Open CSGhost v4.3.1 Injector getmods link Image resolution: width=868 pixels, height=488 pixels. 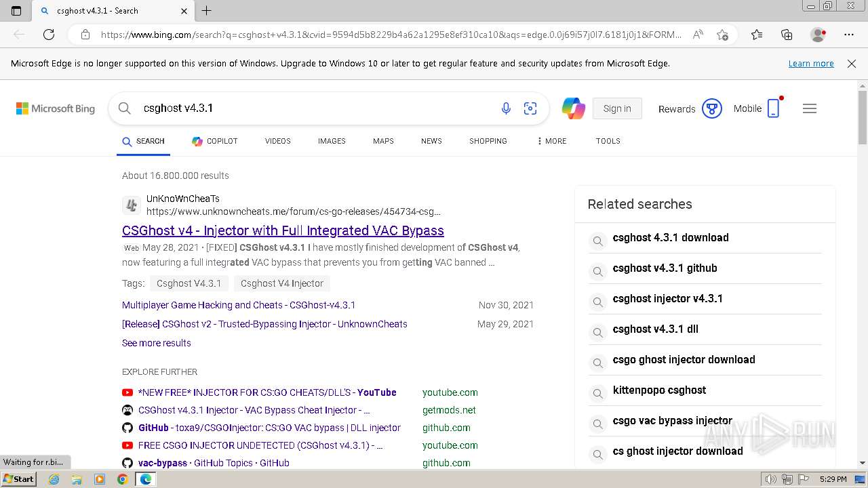[254, 410]
